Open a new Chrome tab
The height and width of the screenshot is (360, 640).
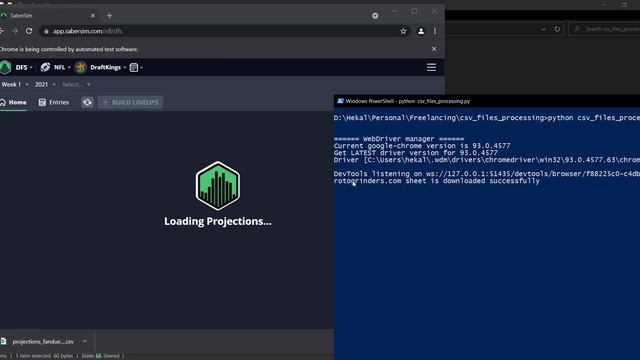[x=109, y=16]
